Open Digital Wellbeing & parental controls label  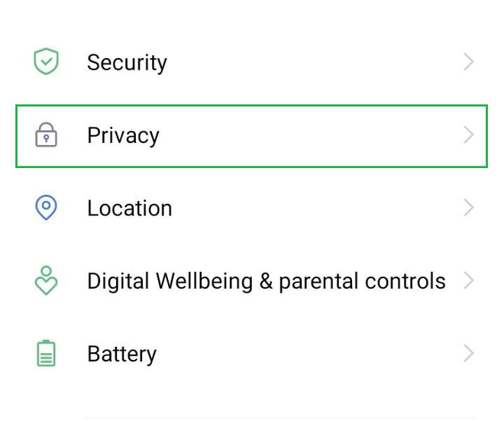click(266, 281)
